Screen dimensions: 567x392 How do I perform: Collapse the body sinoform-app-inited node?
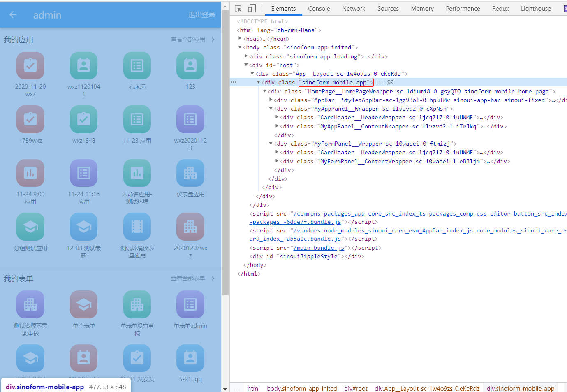[x=240, y=47]
